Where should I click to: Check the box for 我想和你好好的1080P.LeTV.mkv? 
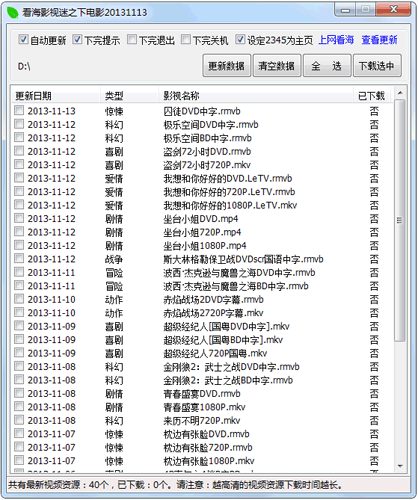click(x=19, y=204)
